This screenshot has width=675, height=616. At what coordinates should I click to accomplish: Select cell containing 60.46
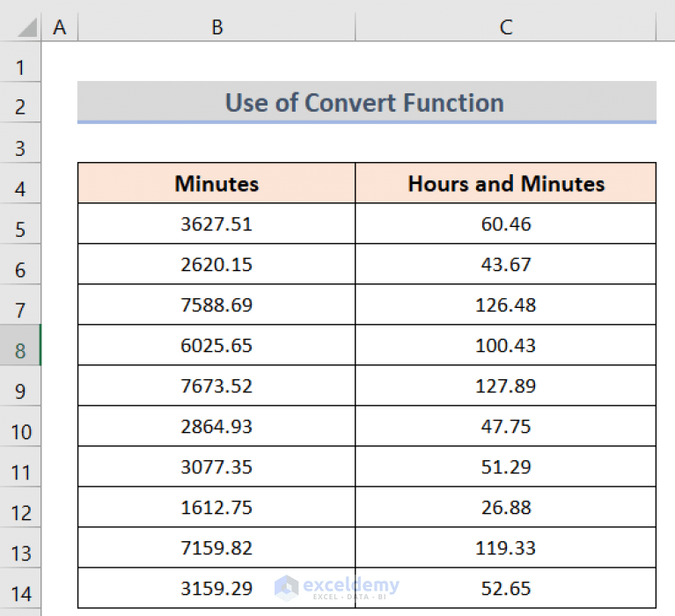pos(506,224)
